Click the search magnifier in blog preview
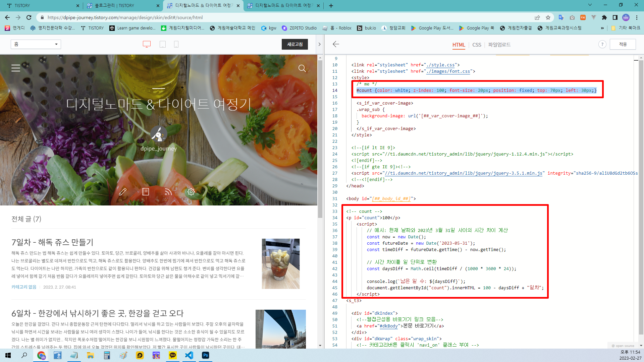This screenshot has width=644, height=362. coord(302,68)
